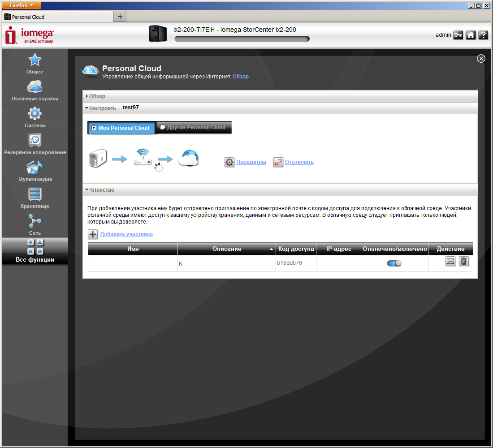Open the Firefox menu dropdown
Viewport: 493px width, 448px height.
click(22, 5)
